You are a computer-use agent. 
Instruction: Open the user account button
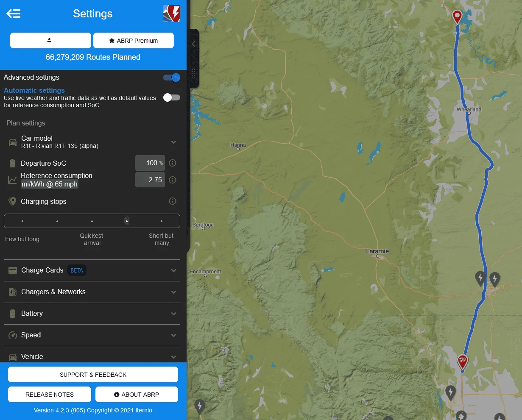(x=50, y=41)
